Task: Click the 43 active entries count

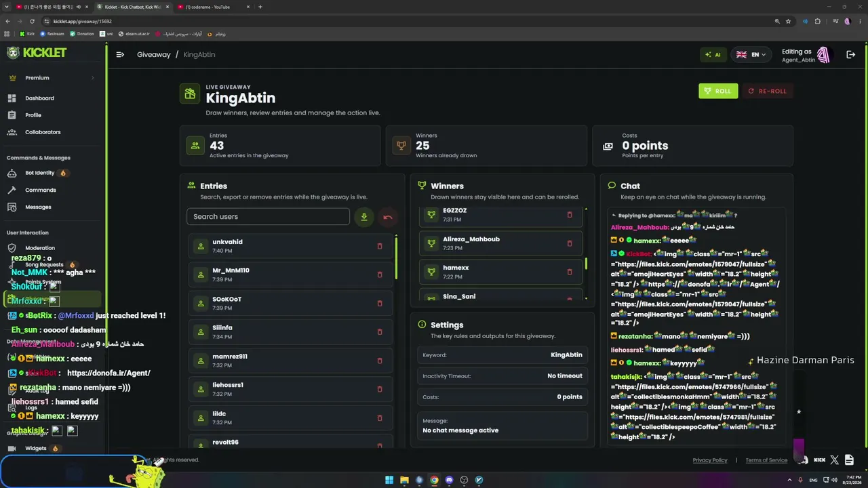Action: click(x=217, y=146)
